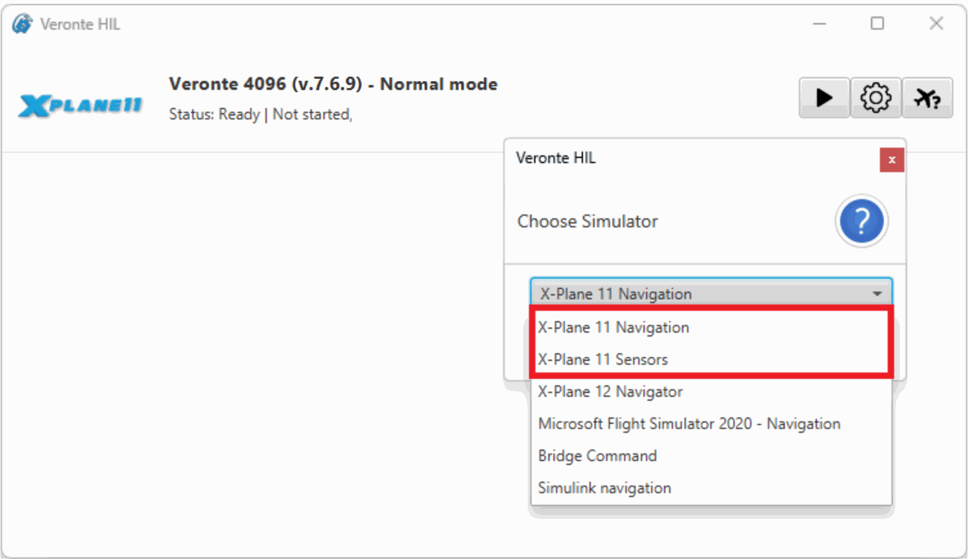Select X-Plane 11 Navigation from the list
The height and width of the screenshot is (560, 968).
(613, 328)
